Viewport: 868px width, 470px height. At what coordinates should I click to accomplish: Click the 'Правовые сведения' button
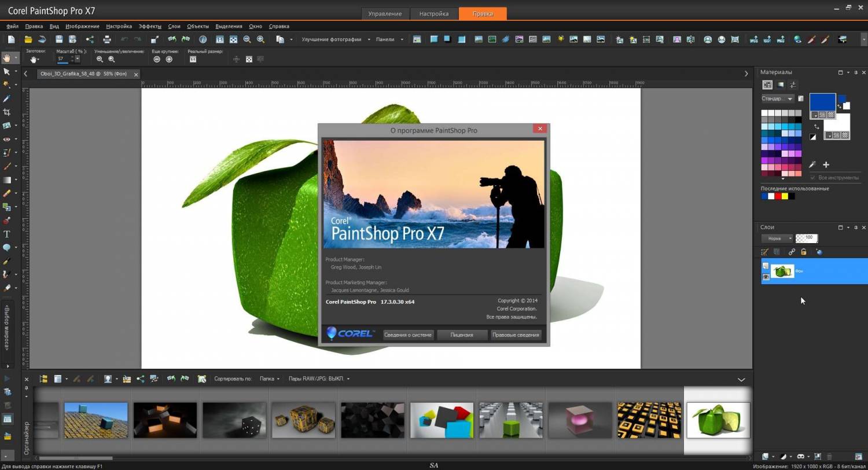[516, 335]
